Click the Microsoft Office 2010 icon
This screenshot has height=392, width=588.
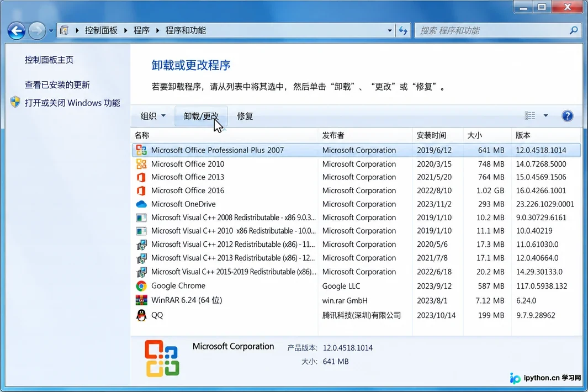pos(141,163)
